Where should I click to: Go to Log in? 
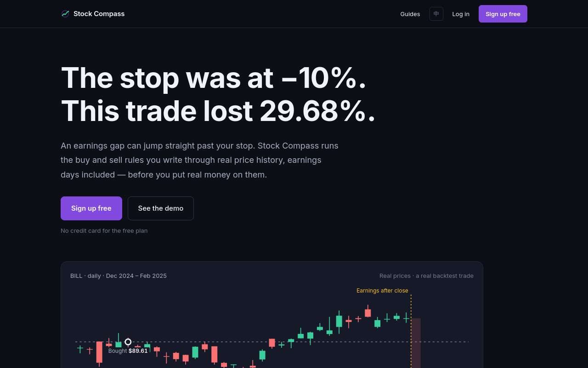coord(461,14)
